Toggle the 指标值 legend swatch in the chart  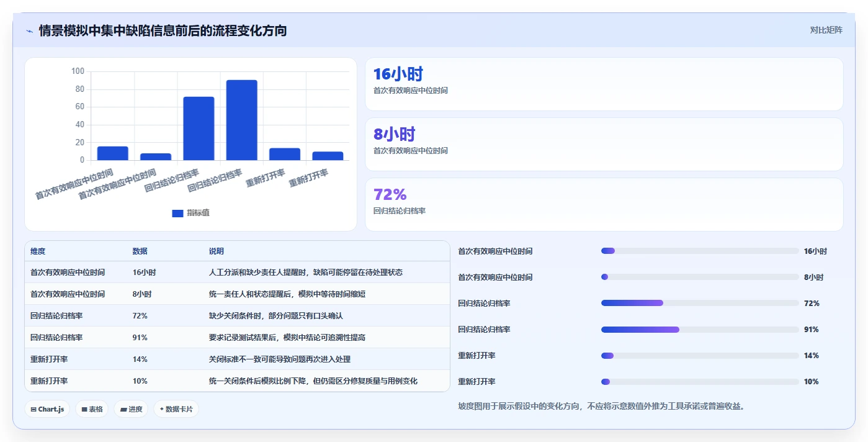(177, 213)
